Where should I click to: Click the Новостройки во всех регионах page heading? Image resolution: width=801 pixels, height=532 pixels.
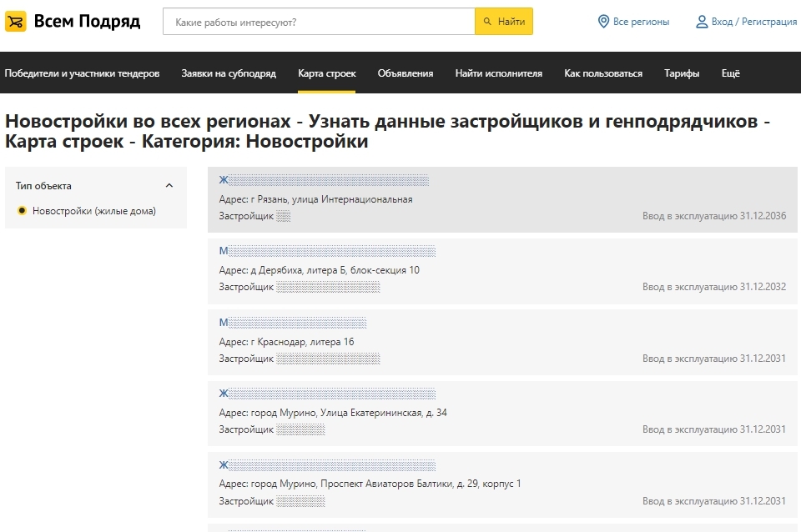(x=387, y=131)
